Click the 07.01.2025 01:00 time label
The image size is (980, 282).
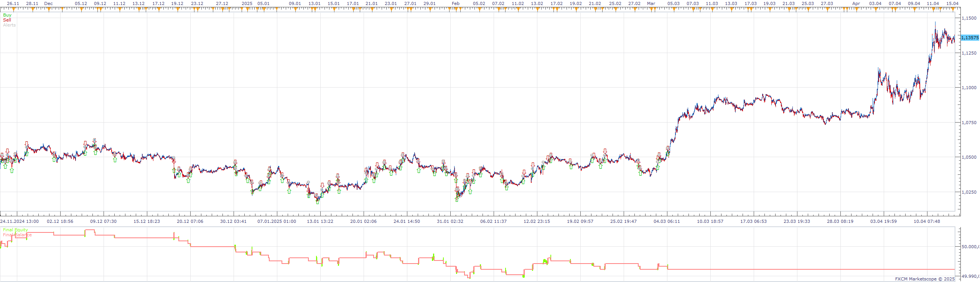277,221
